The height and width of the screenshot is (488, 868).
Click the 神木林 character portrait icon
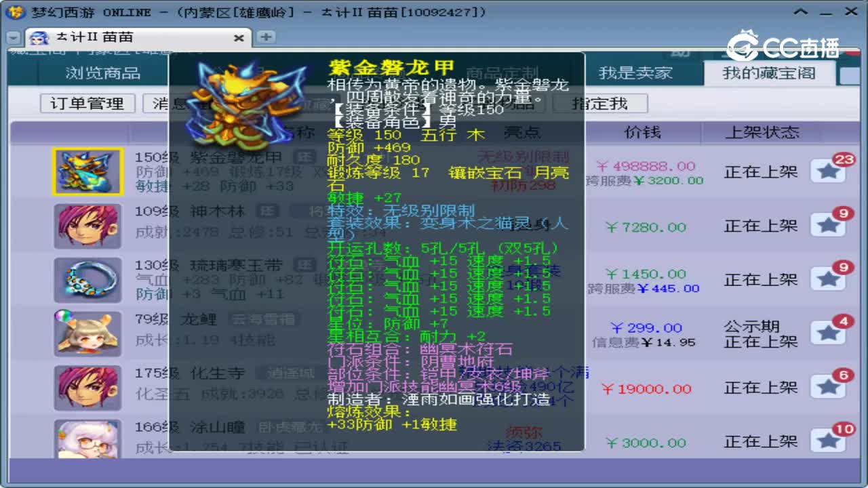pyautogui.click(x=87, y=226)
